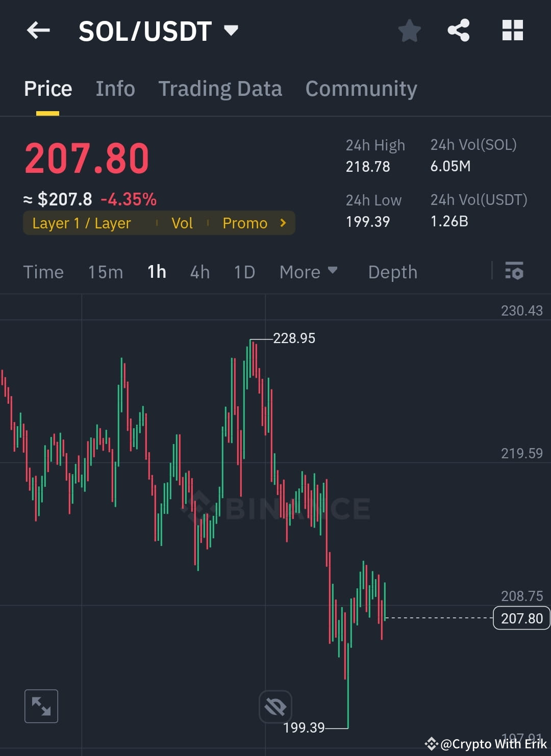Select the Depth chart view

pyautogui.click(x=392, y=272)
